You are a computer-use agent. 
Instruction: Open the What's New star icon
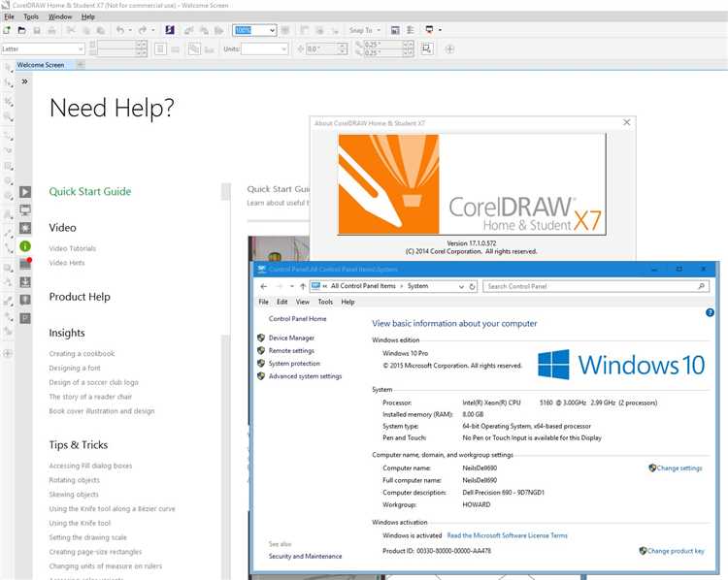(25, 228)
